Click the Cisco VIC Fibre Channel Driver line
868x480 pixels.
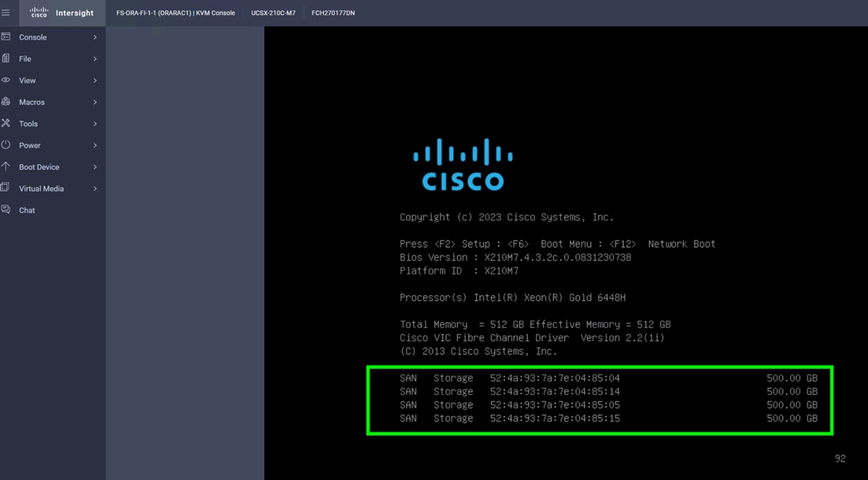tap(532, 338)
